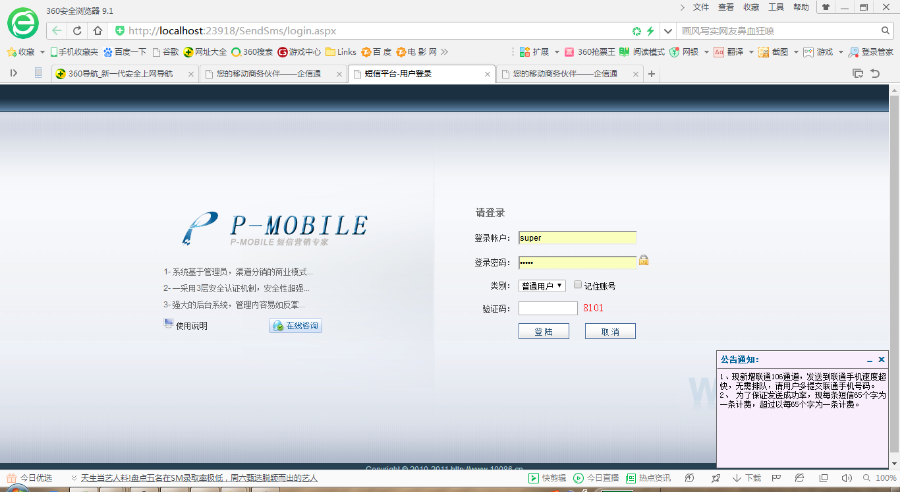The height and width of the screenshot is (492, 900).
Task: Expand the 翻译 translate dropdown
Action: [751, 52]
